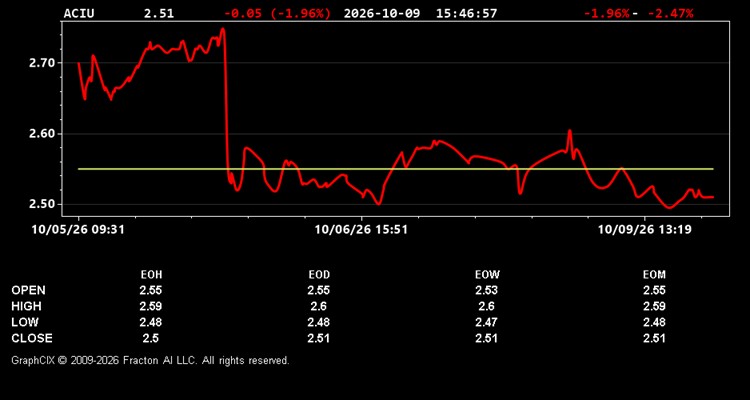Pick the EOD CLOSE cell 2.51
The height and width of the screenshot is (400, 750).
(319, 338)
